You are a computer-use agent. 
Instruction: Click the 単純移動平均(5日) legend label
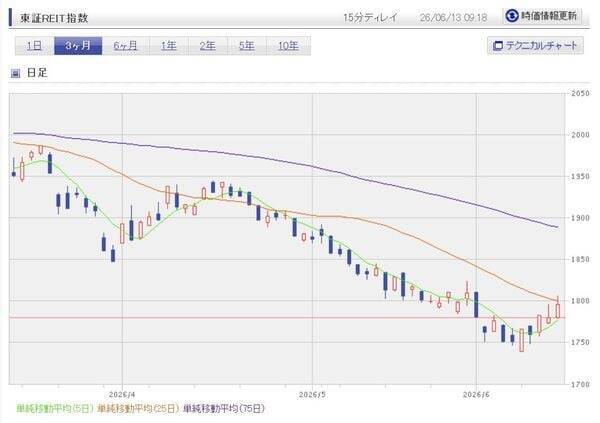point(54,409)
